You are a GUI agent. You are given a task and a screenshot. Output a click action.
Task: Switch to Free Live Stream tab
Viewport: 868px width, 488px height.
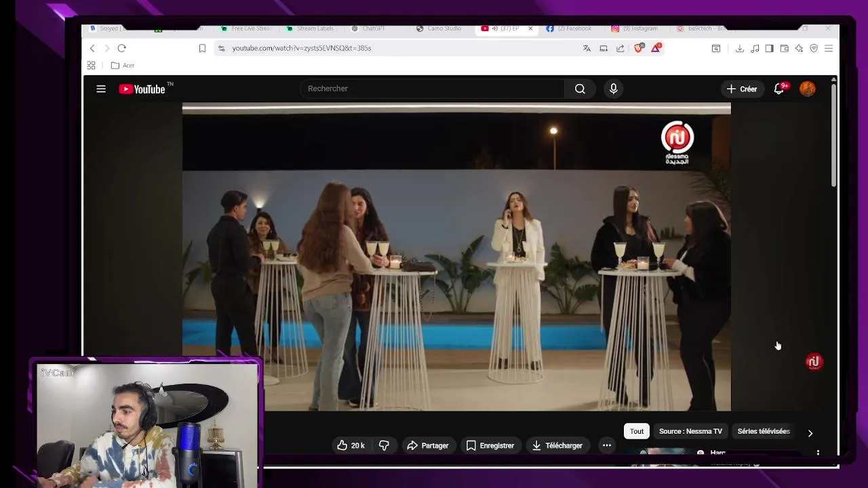(x=247, y=28)
